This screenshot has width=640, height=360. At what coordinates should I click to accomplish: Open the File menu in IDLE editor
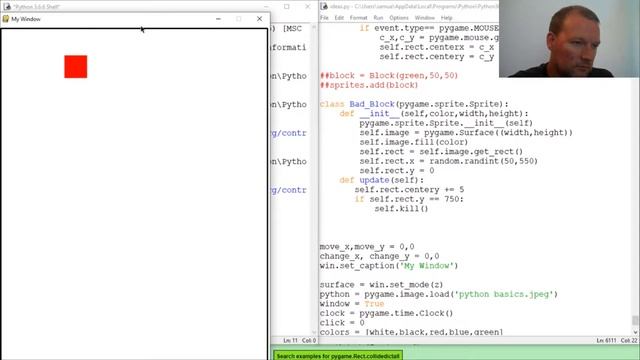point(324,18)
